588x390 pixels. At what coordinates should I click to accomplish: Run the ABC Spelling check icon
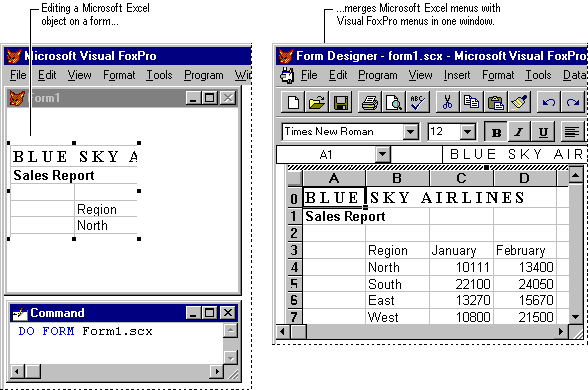pyautogui.click(x=417, y=102)
